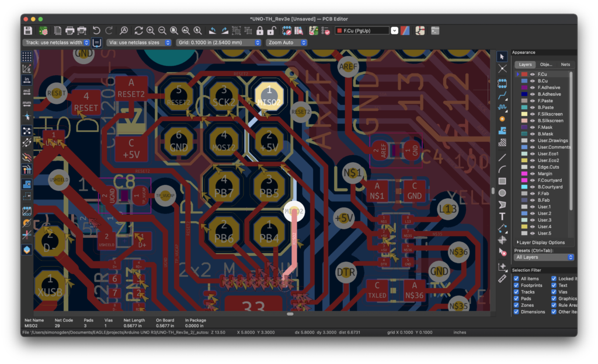The height and width of the screenshot is (364, 598).
Task: Switch to the Objects tab
Action: coord(546,65)
